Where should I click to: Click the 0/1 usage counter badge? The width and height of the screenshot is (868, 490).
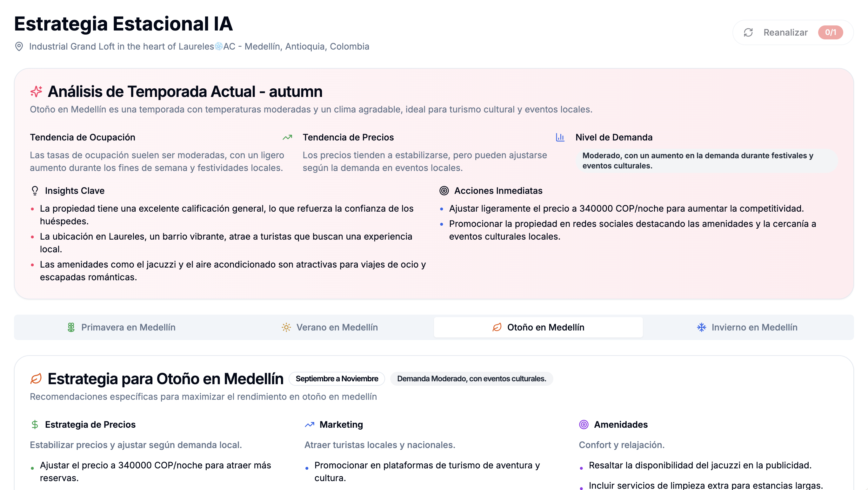[830, 32]
